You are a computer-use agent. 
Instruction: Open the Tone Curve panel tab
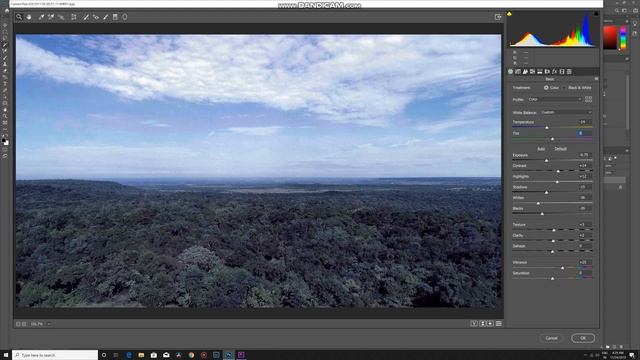[518, 71]
